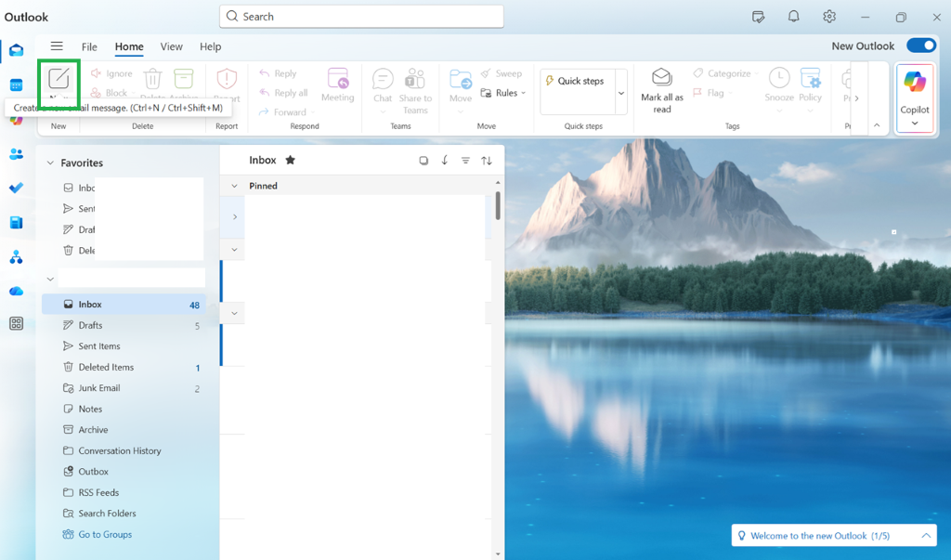This screenshot has width=951, height=560.
Task: Click the message list scrollbar thumb
Action: (x=498, y=205)
